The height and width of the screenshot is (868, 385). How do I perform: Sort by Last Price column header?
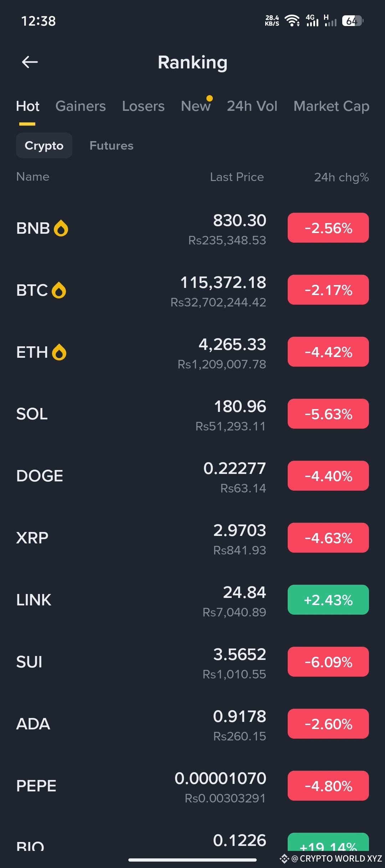pyautogui.click(x=237, y=177)
